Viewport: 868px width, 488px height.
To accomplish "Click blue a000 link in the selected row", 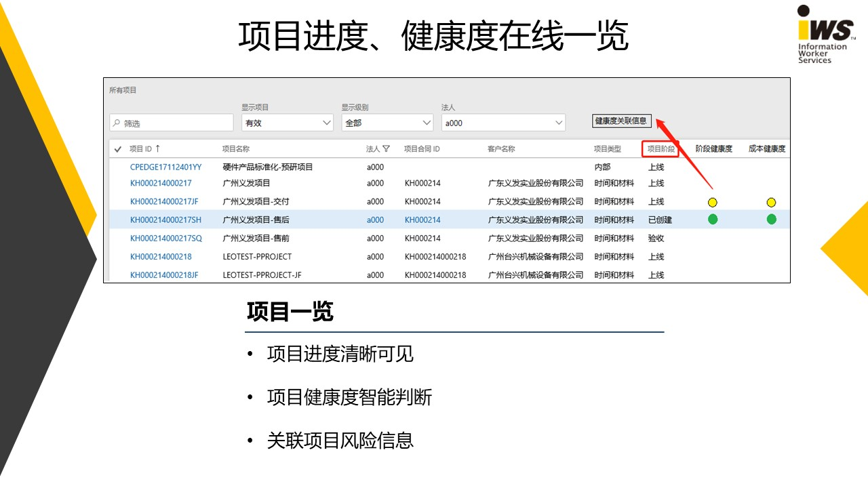I will point(375,220).
